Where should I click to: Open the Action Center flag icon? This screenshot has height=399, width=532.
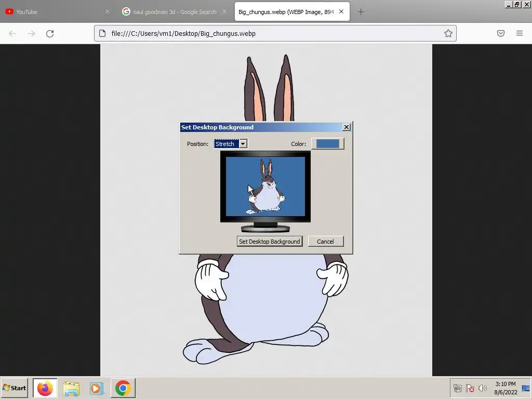point(470,388)
